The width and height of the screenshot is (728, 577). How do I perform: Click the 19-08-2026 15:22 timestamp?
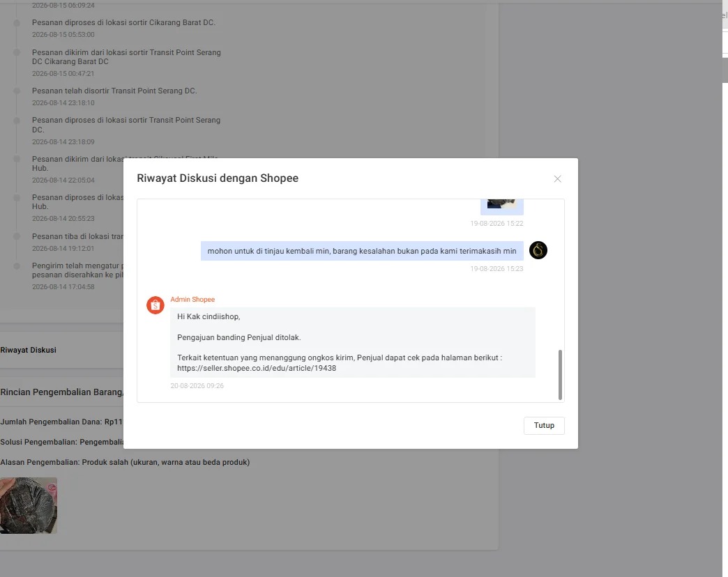(496, 224)
